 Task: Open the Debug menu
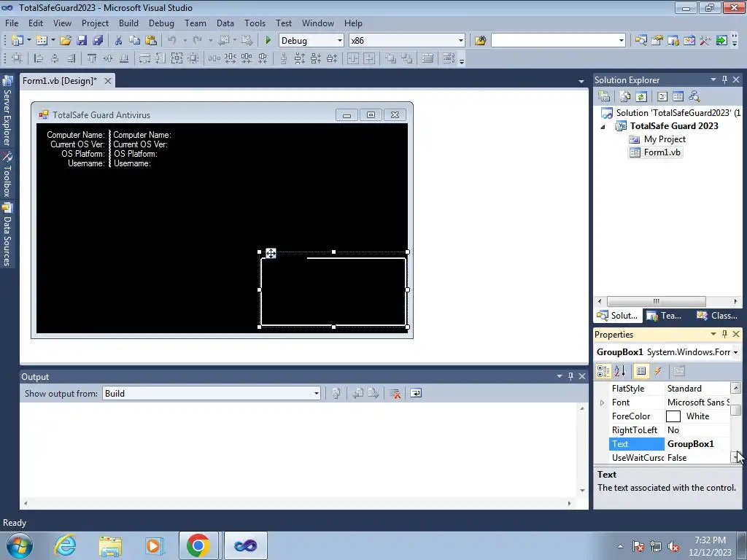click(x=161, y=23)
